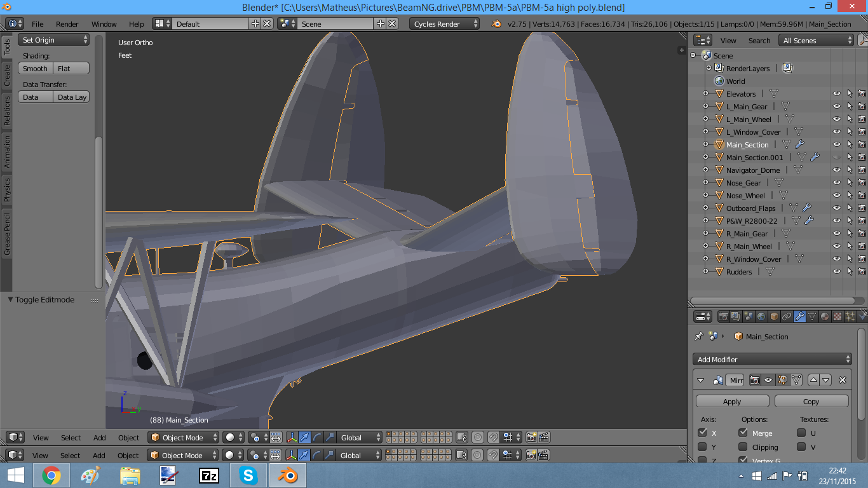Viewport: 868px width, 488px height.
Task: Open the Info editor type selector icon
Action: coord(15,24)
